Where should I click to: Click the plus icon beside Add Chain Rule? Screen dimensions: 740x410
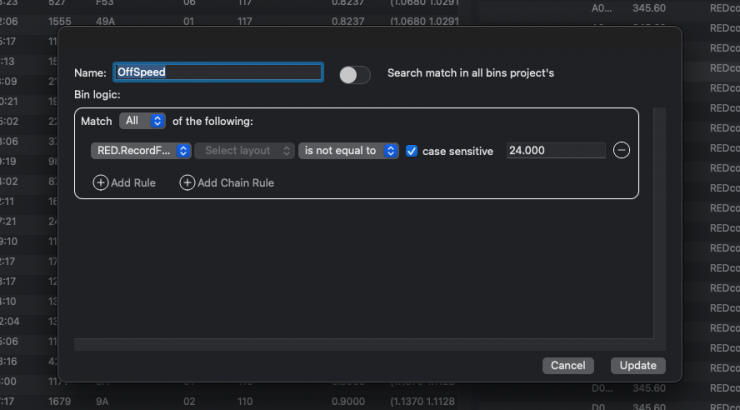point(187,183)
